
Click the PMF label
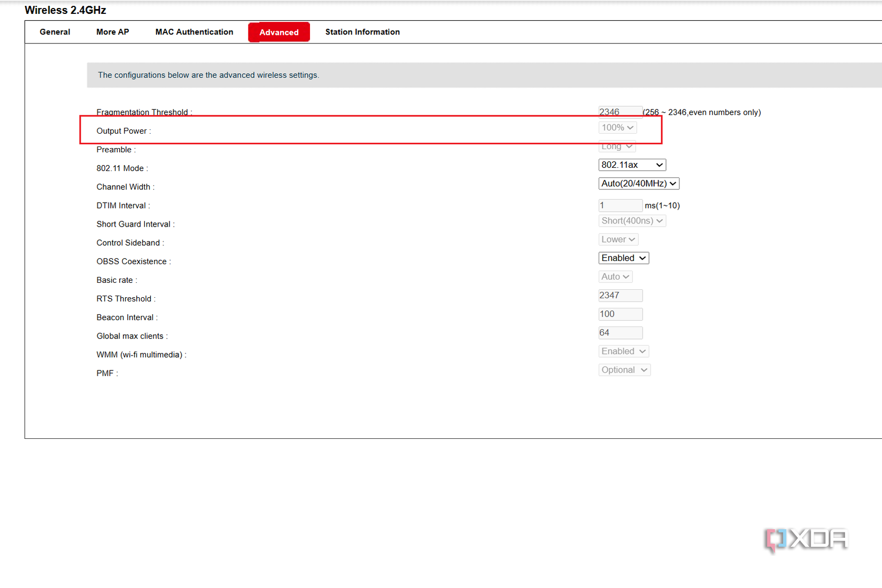107,373
